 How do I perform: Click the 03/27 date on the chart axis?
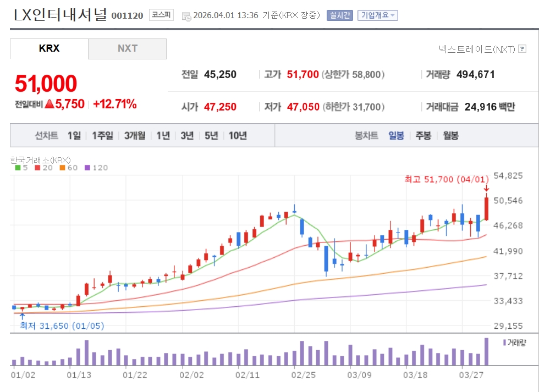point(471,375)
